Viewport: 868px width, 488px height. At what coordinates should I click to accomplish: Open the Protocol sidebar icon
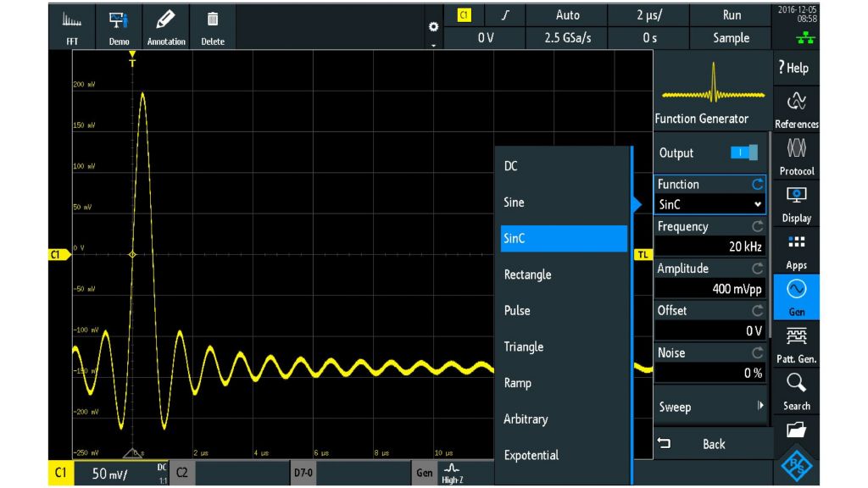(796, 155)
